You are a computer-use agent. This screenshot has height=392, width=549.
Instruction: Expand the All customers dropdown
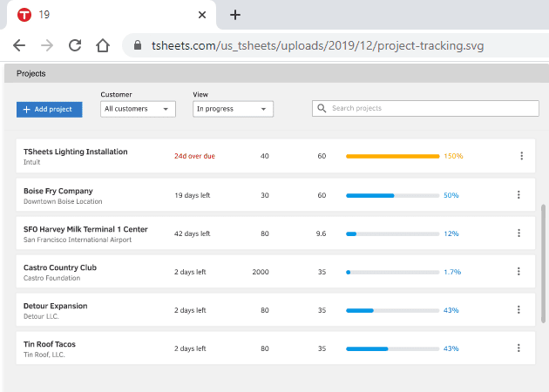pos(138,109)
